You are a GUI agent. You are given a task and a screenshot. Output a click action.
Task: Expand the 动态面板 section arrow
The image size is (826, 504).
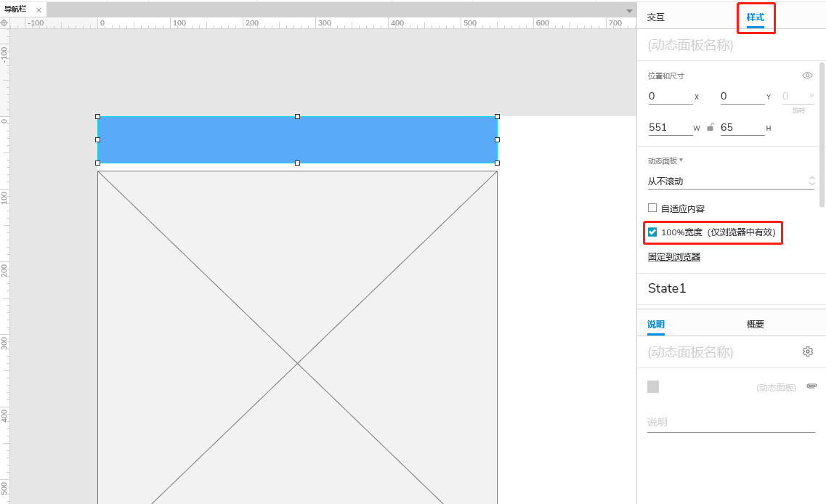point(681,160)
